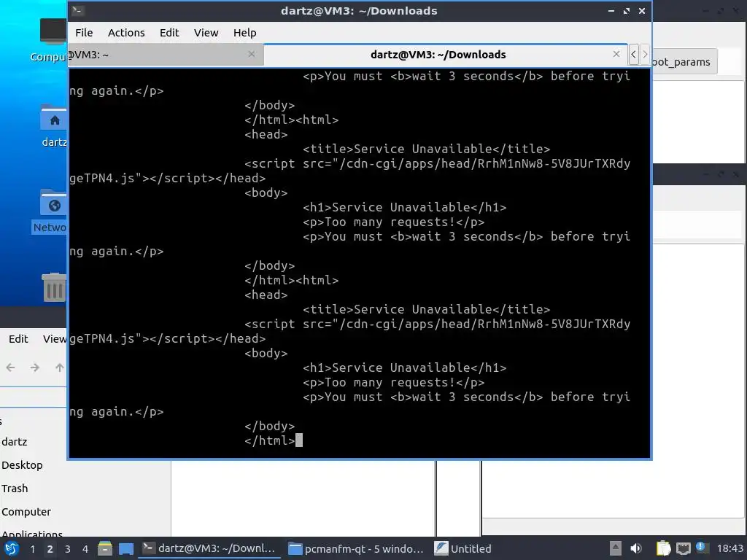The image size is (747, 560).
Task: Open the volume control tray icon
Action: (x=635, y=549)
